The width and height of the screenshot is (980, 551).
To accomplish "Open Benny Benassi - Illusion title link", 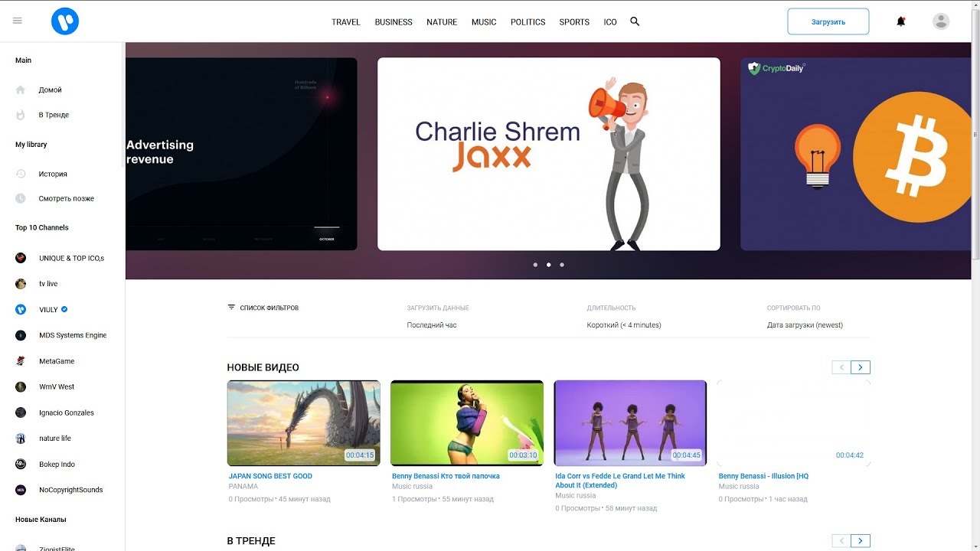I will [x=763, y=476].
